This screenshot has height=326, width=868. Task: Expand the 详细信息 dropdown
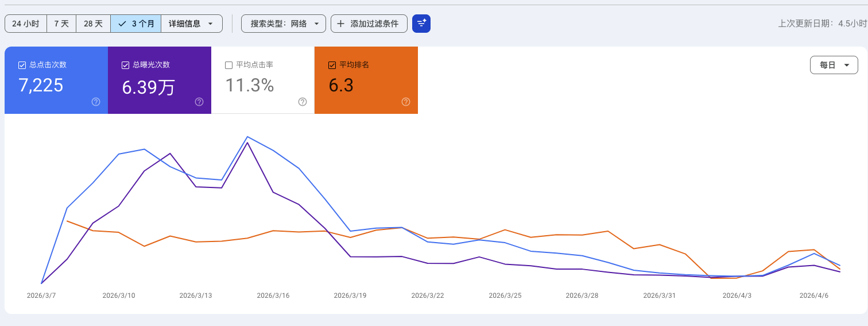(192, 24)
